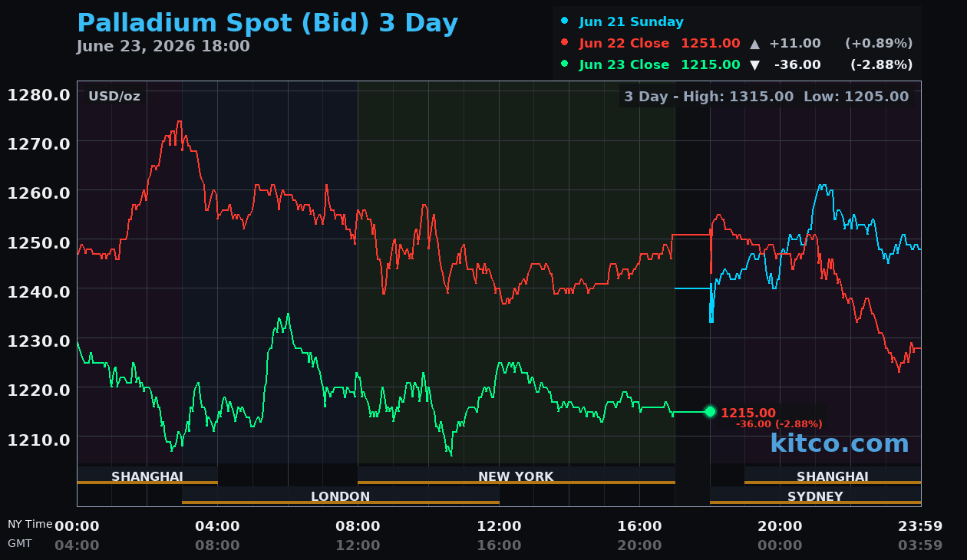
Task: Click the 08:00 NY Time tick label
Action: 358,526
